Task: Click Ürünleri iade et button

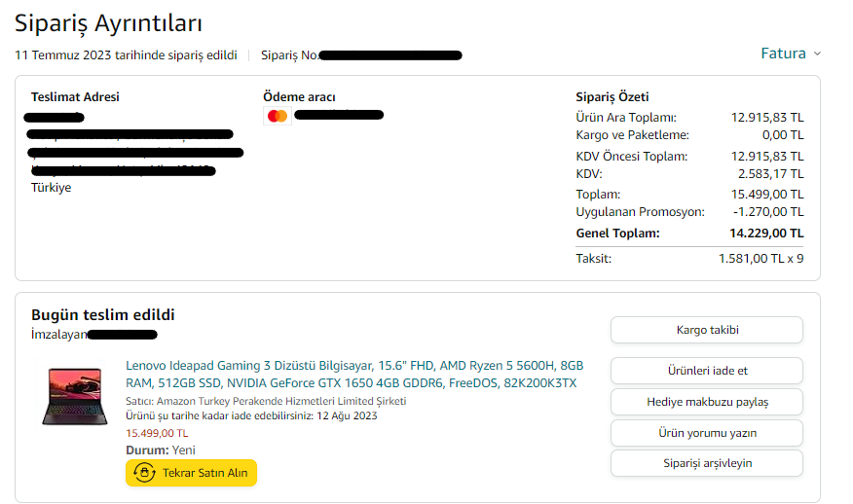Action: pos(707,371)
